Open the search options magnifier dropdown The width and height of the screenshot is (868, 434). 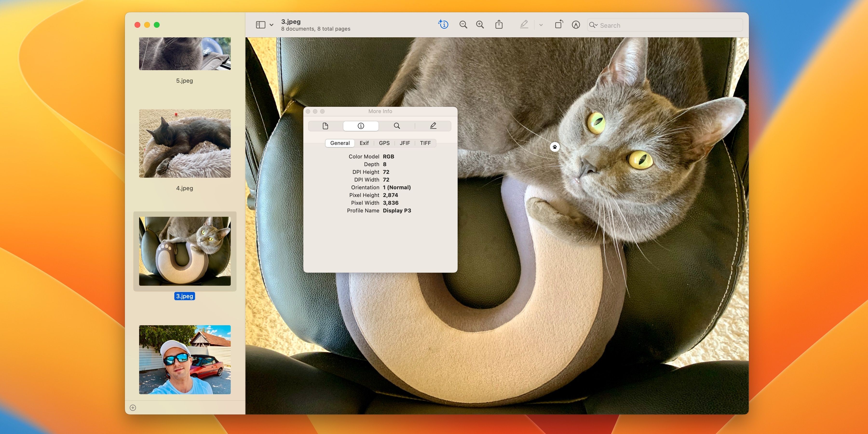click(x=593, y=25)
